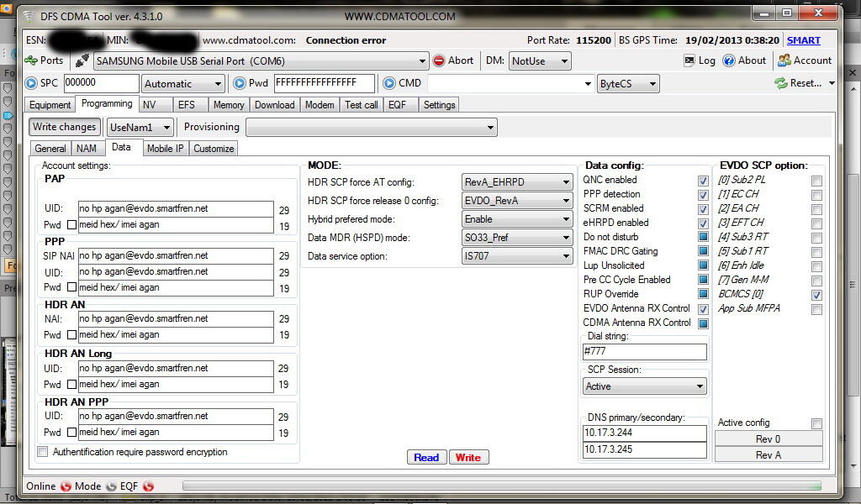Open the Account users icon

coord(784,60)
